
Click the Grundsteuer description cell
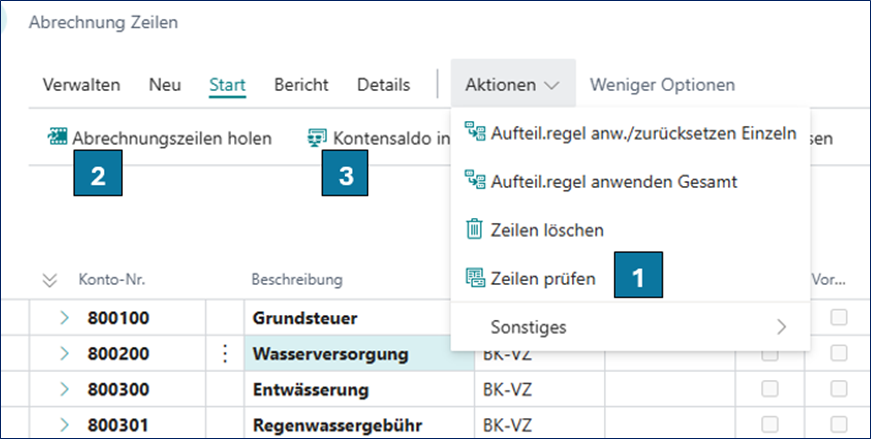tap(347, 318)
